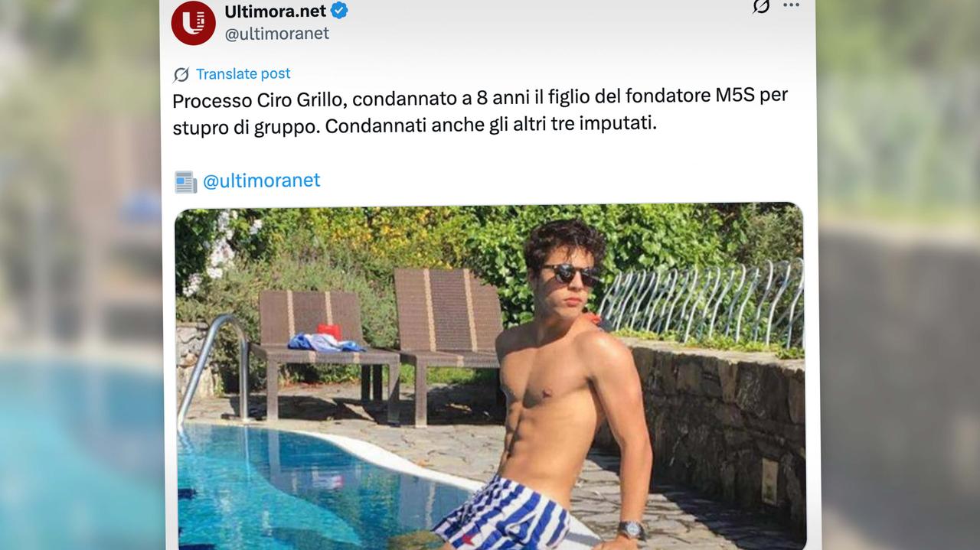Image resolution: width=980 pixels, height=550 pixels.
Task: Open the Ultimora.net display name link
Action: pos(275,11)
